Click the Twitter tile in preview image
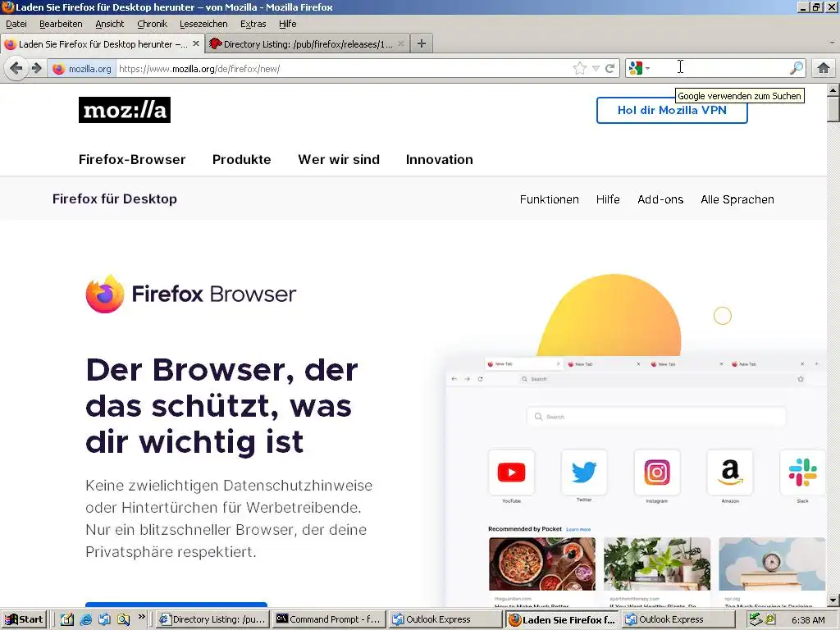The width and height of the screenshot is (840, 630). tap(584, 472)
